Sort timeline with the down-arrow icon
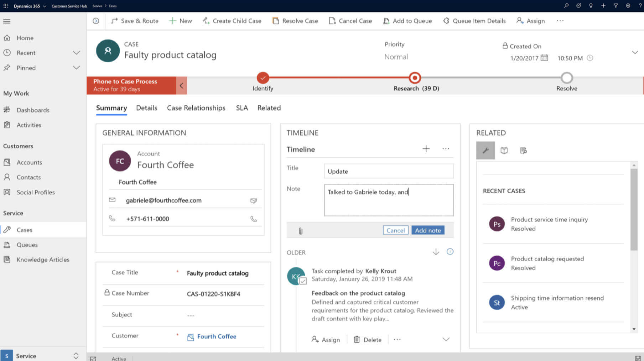Screen dimensions: 644x361 coord(436,252)
